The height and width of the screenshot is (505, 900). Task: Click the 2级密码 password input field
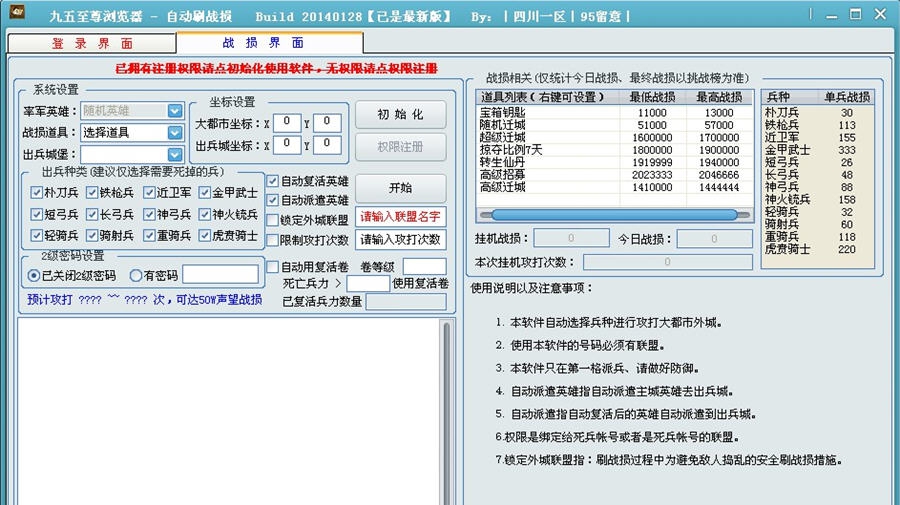click(x=220, y=274)
